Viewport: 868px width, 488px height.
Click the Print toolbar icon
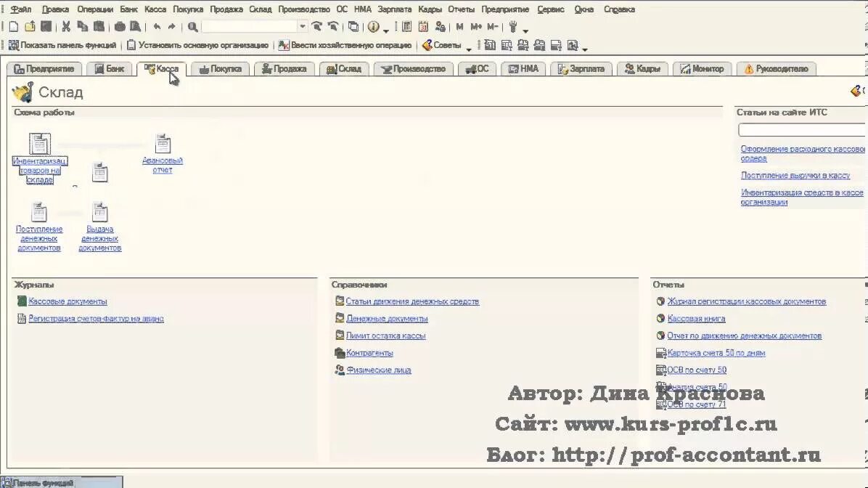[120, 27]
